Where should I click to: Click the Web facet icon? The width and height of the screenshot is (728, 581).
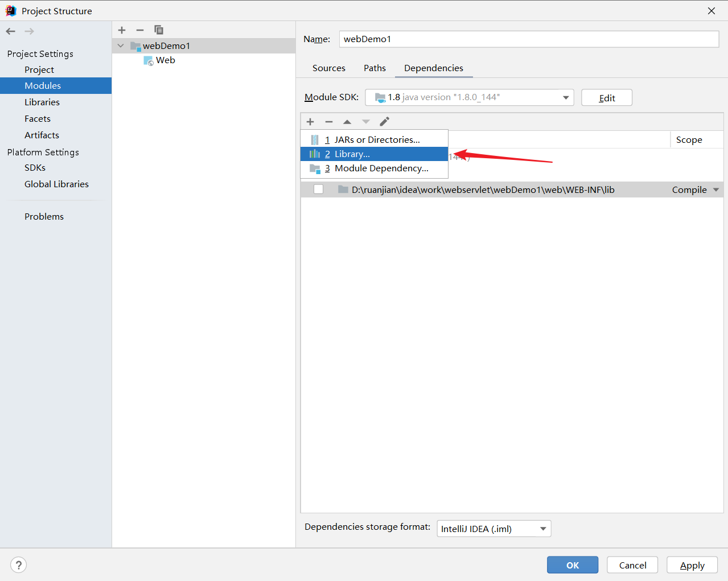(149, 60)
